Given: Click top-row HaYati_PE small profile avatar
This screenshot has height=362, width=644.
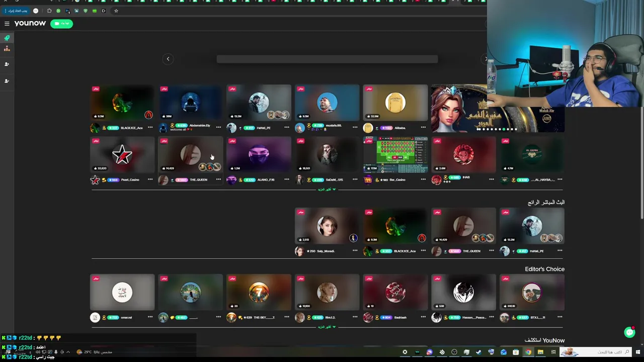Looking at the screenshot, I should [231, 128].
